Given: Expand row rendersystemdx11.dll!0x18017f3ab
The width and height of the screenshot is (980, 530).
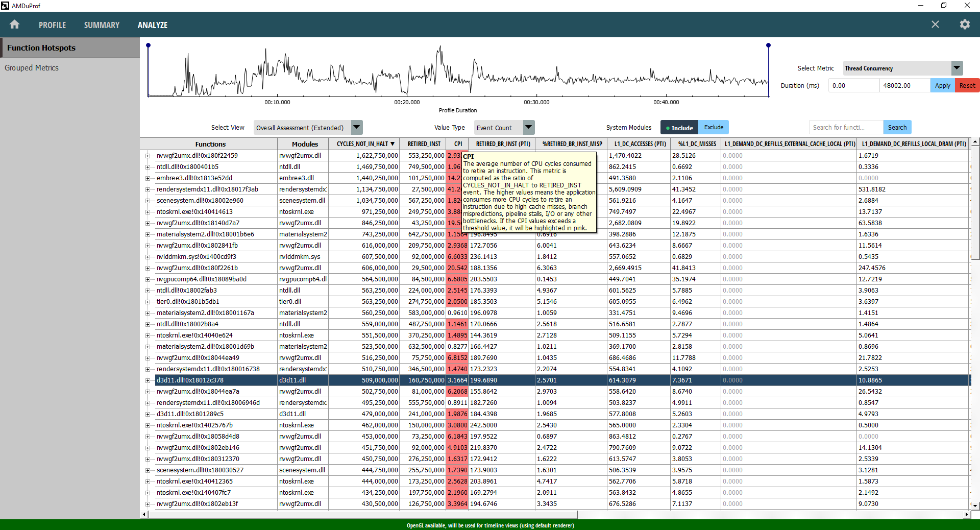Looking at the screenshot, I should 148,189.
